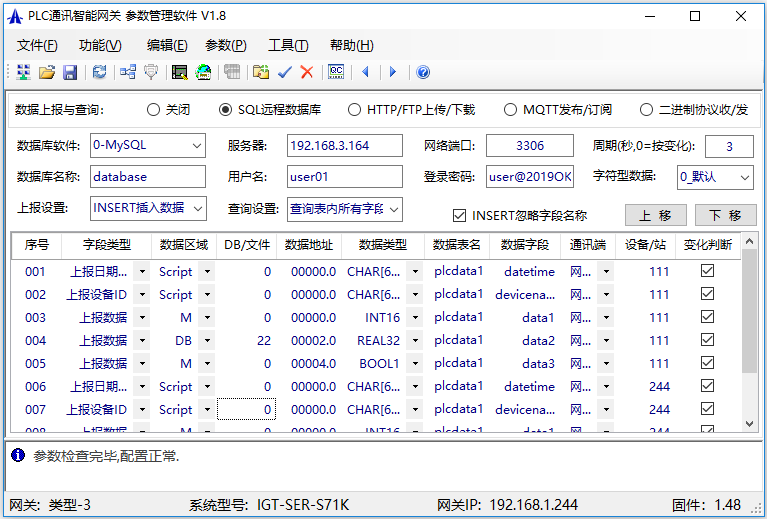Click the QC toolbar icon
Screen dimensions: 767x519
click(336, 72)
